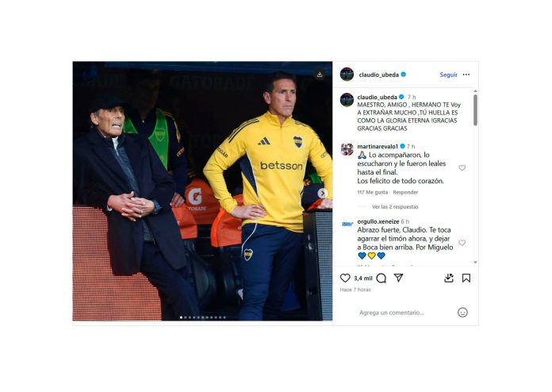Open the comment bubble icon
Viewport: 552px width, 392px height.
[381, 279]
